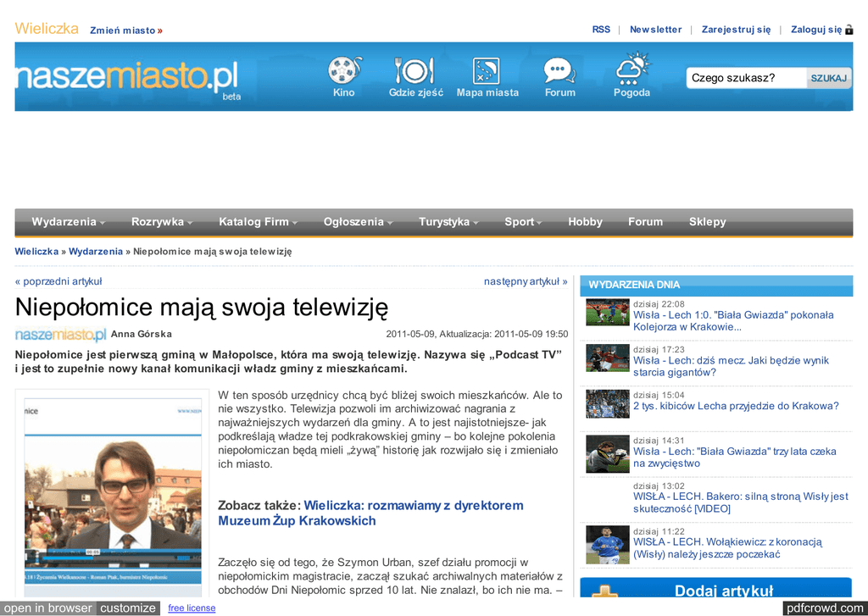Click the padlock icon beside Zaloguj się

tap(849, 30)
